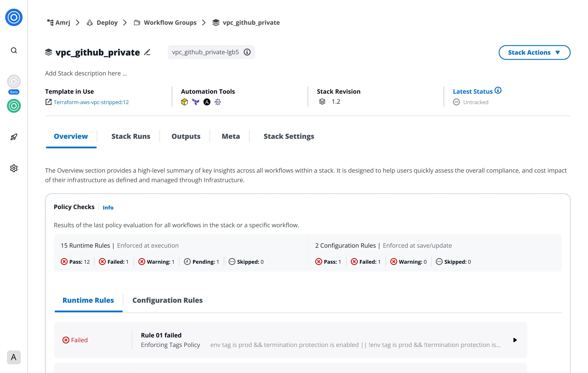Open the Stack Settings tab
588x373 pixels.
coord(289,136)
